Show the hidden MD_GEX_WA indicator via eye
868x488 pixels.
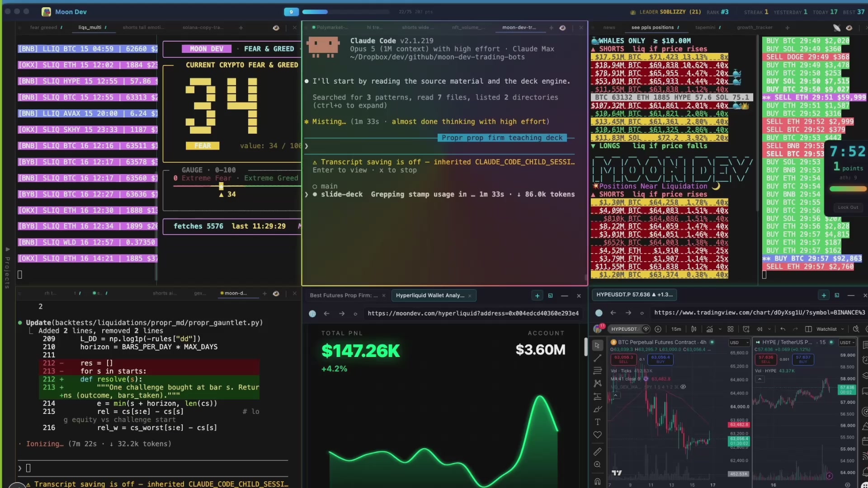click(x=683, y=387)
